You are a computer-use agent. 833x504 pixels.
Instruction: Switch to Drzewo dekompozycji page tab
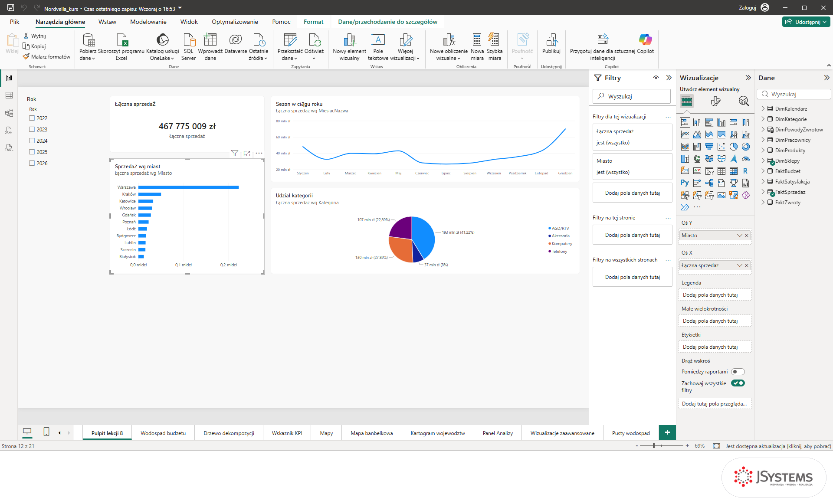(229, 433)
